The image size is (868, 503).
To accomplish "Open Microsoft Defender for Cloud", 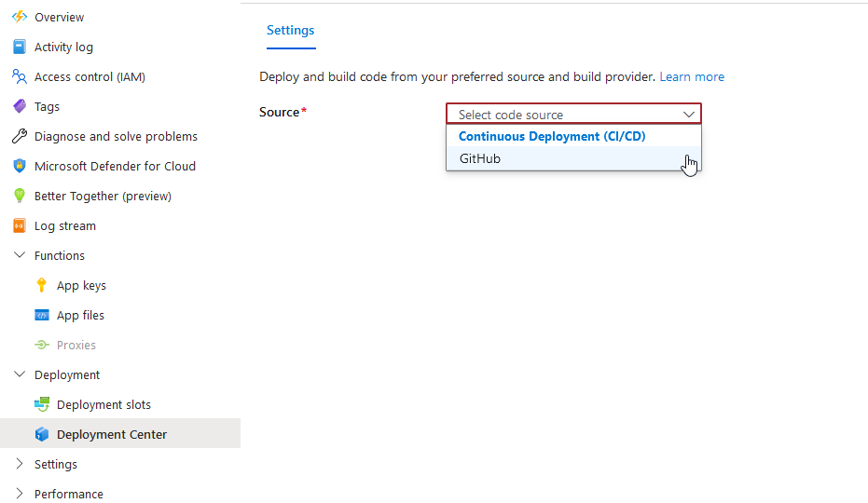I will pyautogui.click(x=116, y=166).
